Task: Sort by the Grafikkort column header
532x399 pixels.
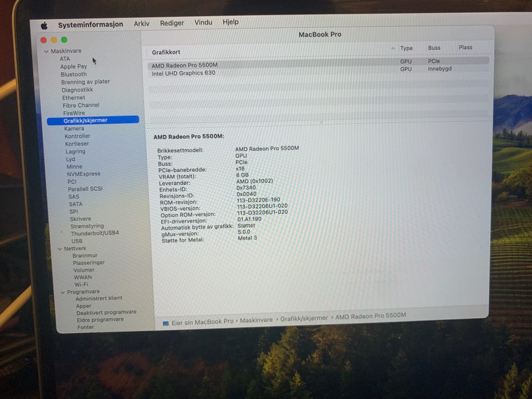Action: pyautogui.click(x=166, y=52)
